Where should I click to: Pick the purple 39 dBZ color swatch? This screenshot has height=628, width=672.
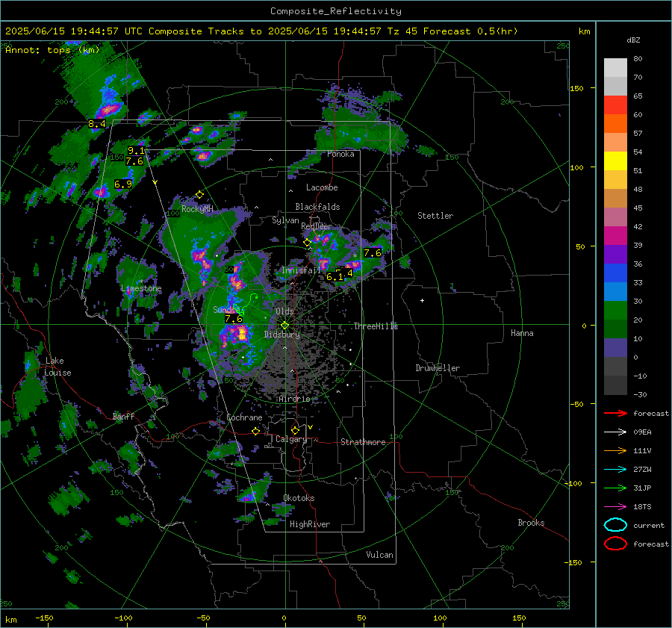pyautogui.click(x=615, y=254)
